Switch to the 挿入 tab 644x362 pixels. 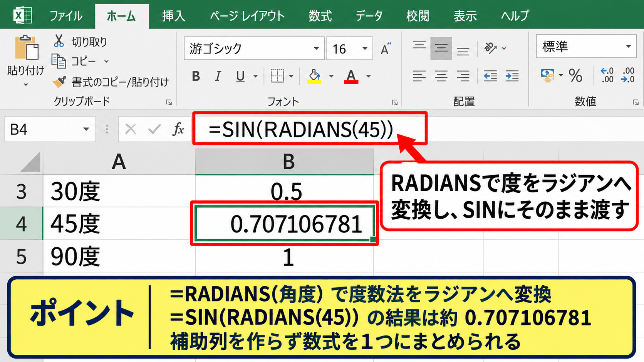click(x=174, y=16)
